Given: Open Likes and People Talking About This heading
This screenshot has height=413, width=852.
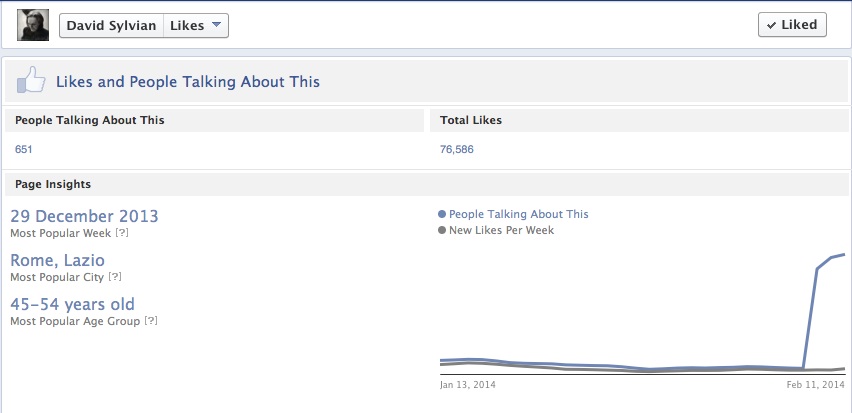Looking at the screenshot, I should 188,82.
